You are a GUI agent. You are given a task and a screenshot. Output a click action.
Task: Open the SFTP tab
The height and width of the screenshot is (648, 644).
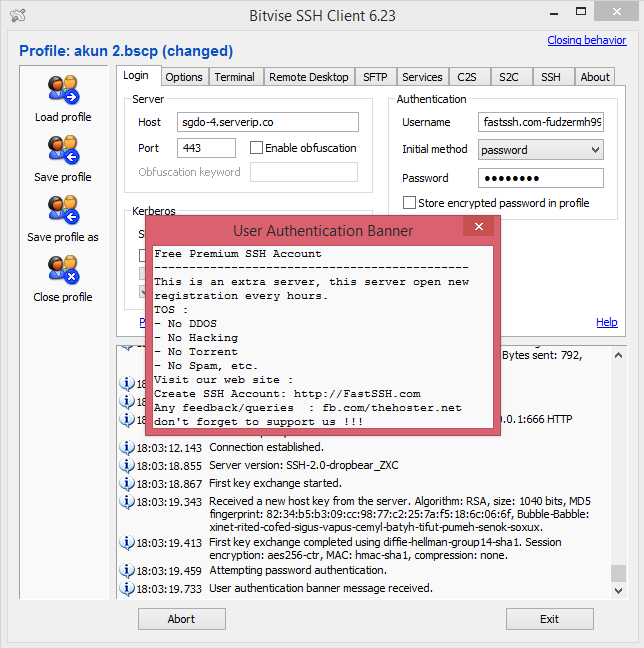[x=375, y=77]
